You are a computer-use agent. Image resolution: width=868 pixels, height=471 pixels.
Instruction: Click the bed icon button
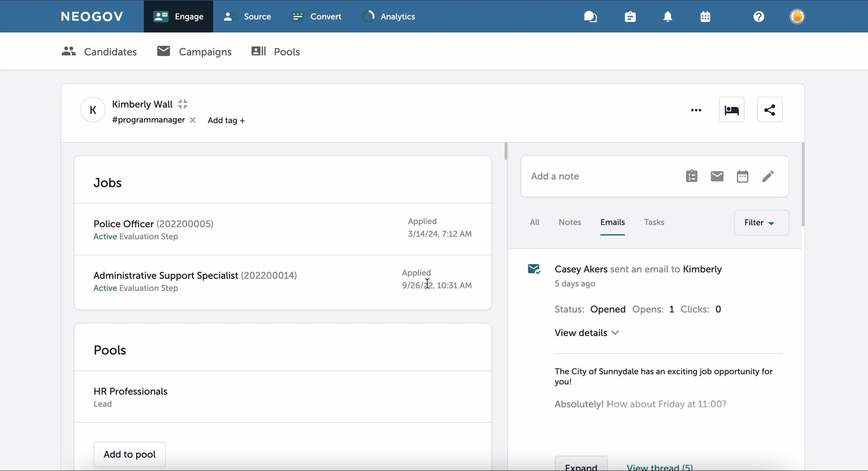[x=731, y=110]
